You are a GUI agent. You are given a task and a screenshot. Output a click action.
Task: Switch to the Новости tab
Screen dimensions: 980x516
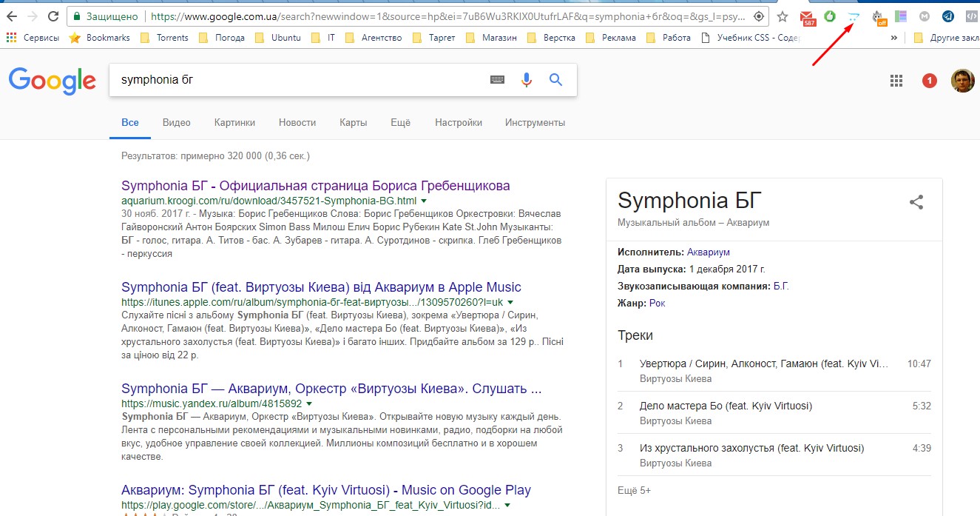(x=297, y=122)
